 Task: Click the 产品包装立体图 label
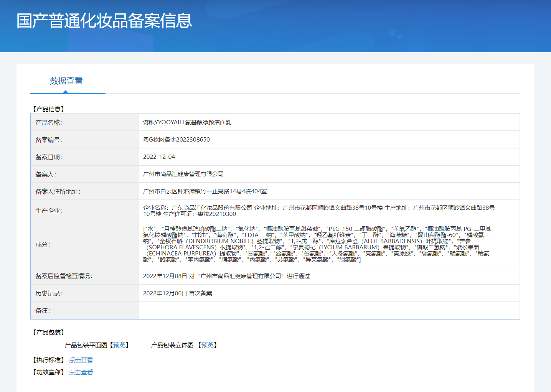point(172,345)
